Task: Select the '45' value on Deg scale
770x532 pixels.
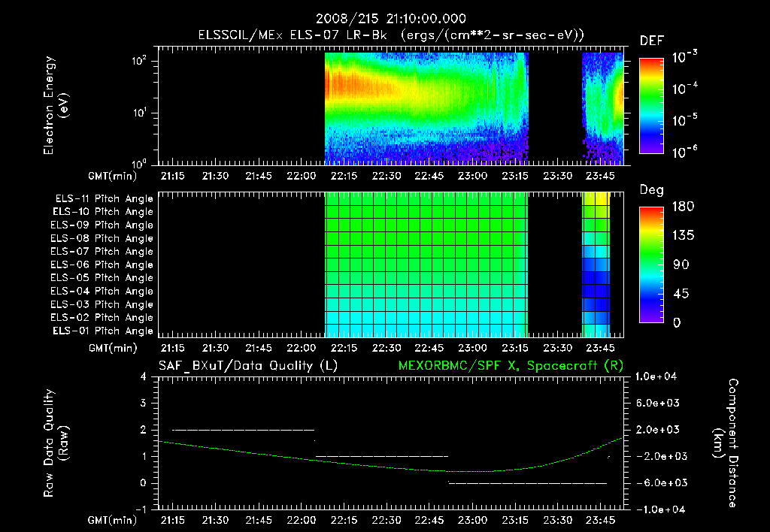Action: pos(681,294)
